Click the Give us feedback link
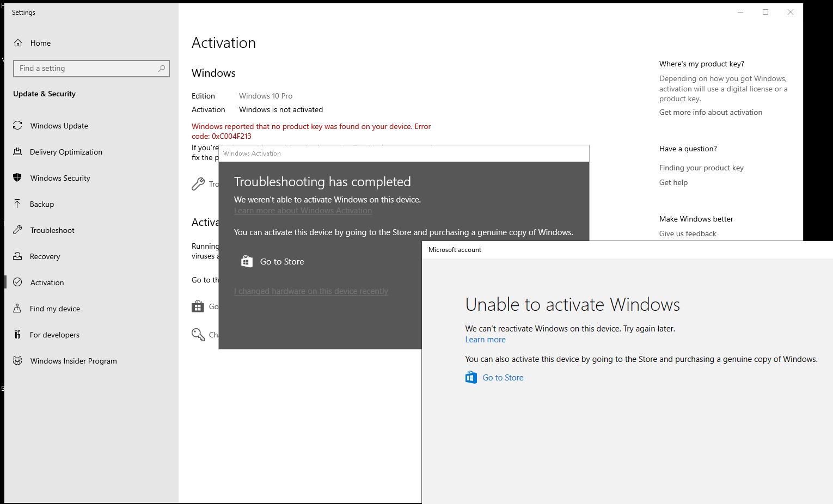 click(688, 233)
